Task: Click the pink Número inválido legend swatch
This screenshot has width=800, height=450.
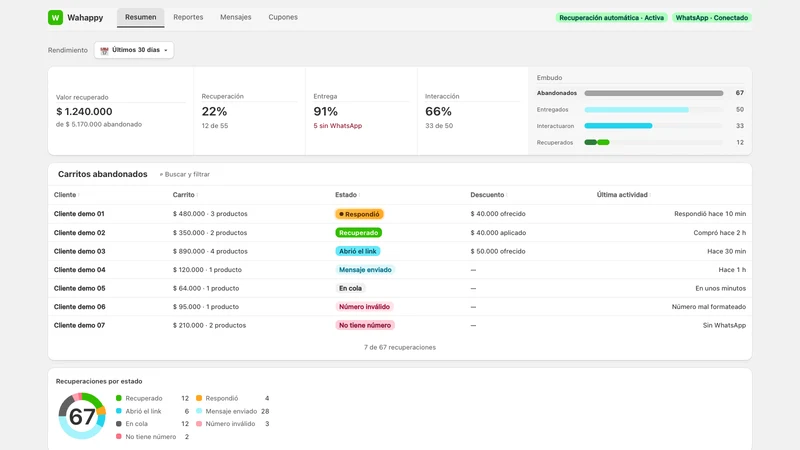Action: [199, 423]
